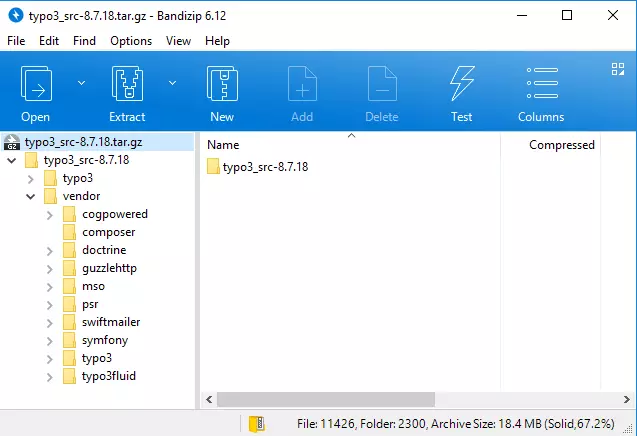This screenshot has width=637, height=436.
Task: Create a New archive via toolbar
Action: (221, 86)
